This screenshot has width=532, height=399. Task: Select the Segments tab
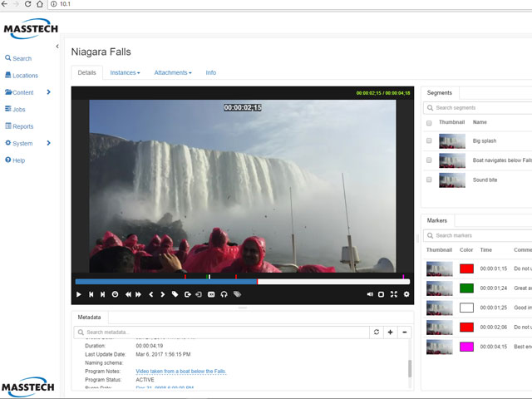point(440,92)
